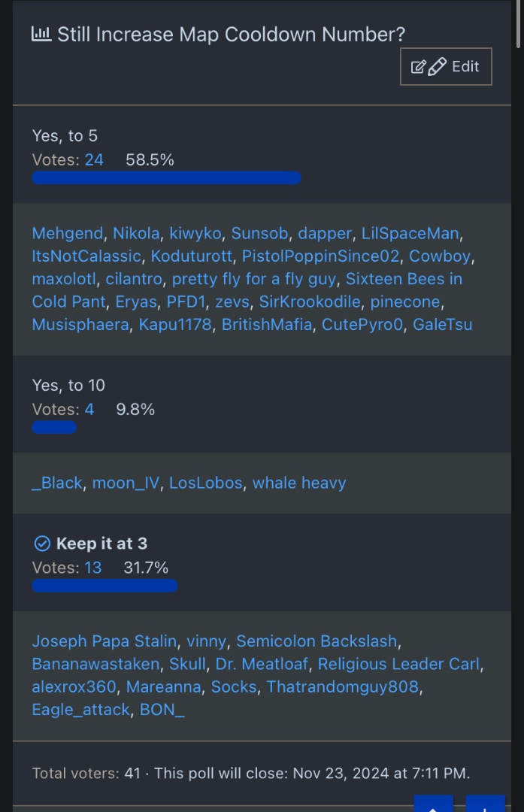This screenshot has height=812, width=524.
Task: Select the Yes, to 5 poll option
Action: click(x=65, y=135)
